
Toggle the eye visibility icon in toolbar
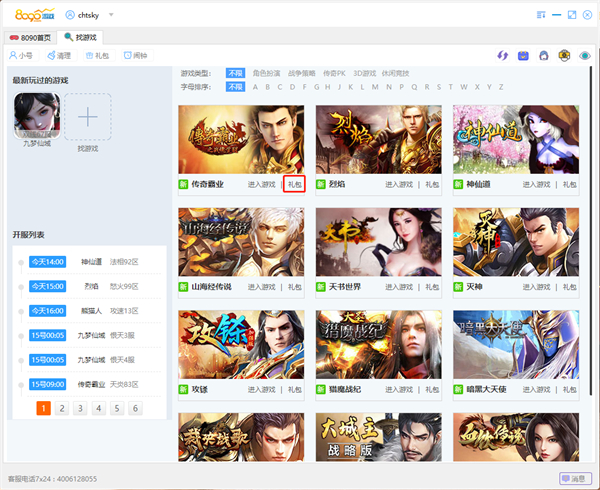(x=585, y=55)
